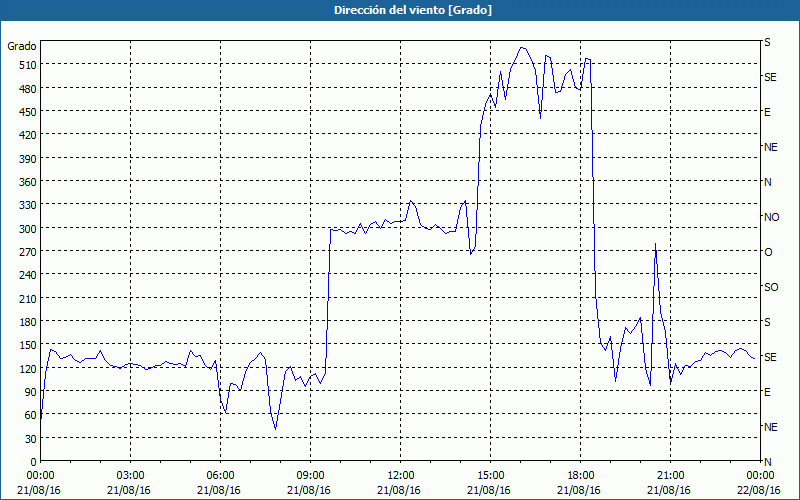Click the 09:00 time axis label
The image size is (800, 500).
click(x=310, y=476)
